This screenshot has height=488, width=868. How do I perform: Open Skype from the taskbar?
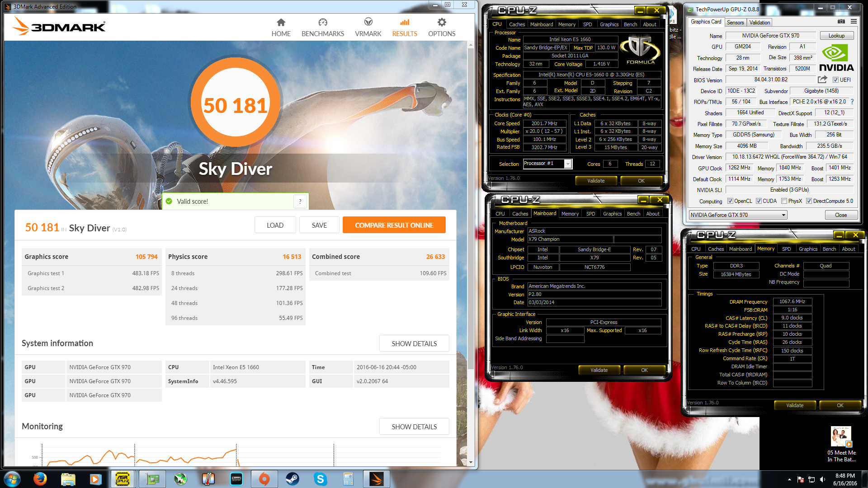[x=321, y=479]
